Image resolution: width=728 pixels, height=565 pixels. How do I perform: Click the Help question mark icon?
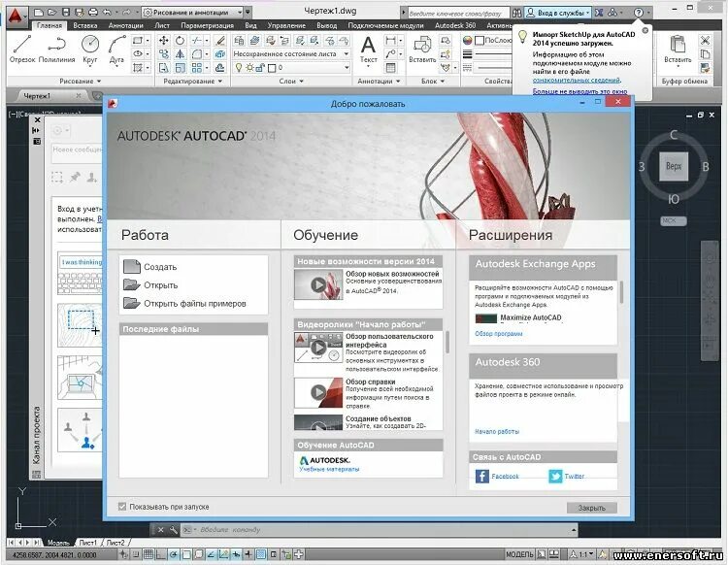click(x=639, y=13)
